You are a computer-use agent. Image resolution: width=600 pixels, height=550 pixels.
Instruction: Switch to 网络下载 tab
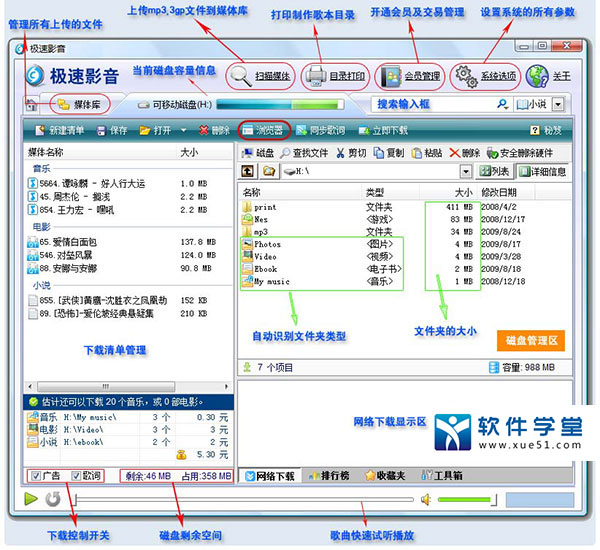pos(269,476)
